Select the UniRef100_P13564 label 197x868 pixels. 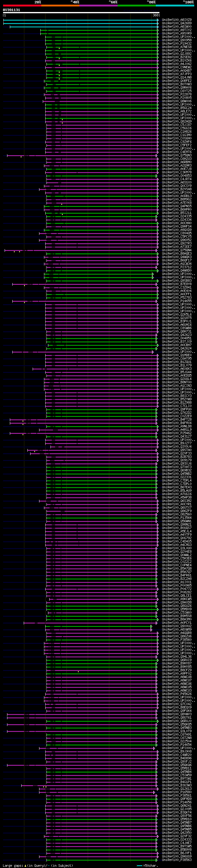(177, 518)
